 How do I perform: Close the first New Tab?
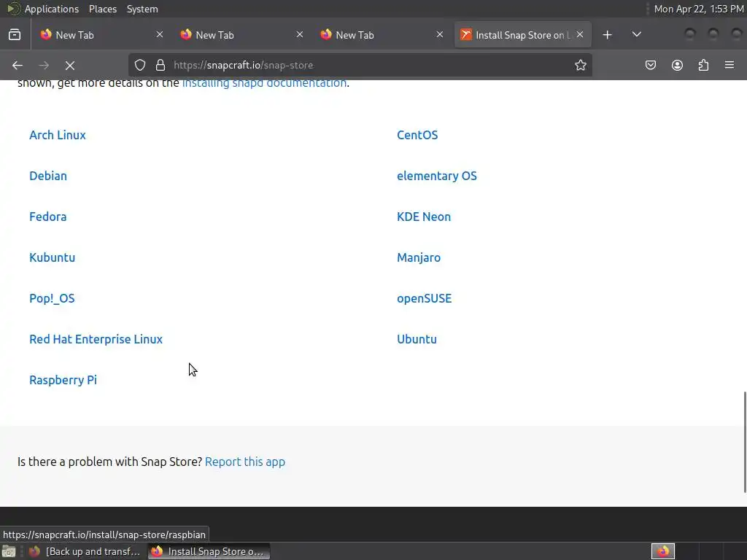pos(160,35)
